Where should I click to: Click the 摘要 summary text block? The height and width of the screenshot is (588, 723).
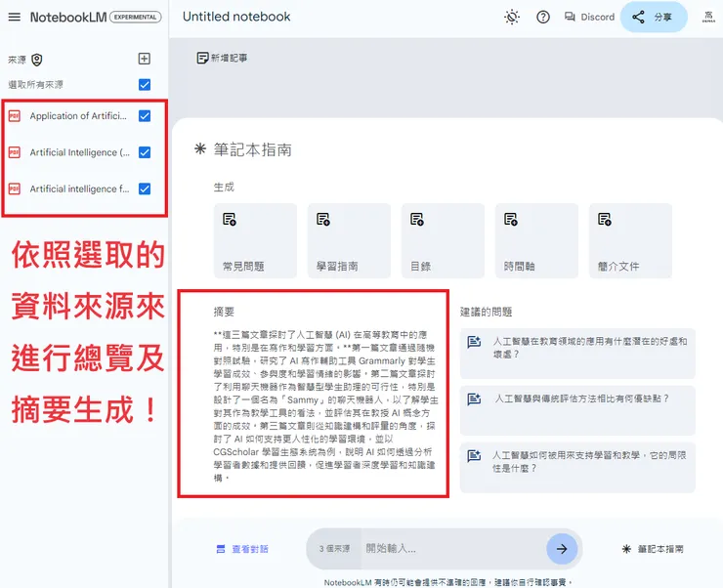coord(324,406)
